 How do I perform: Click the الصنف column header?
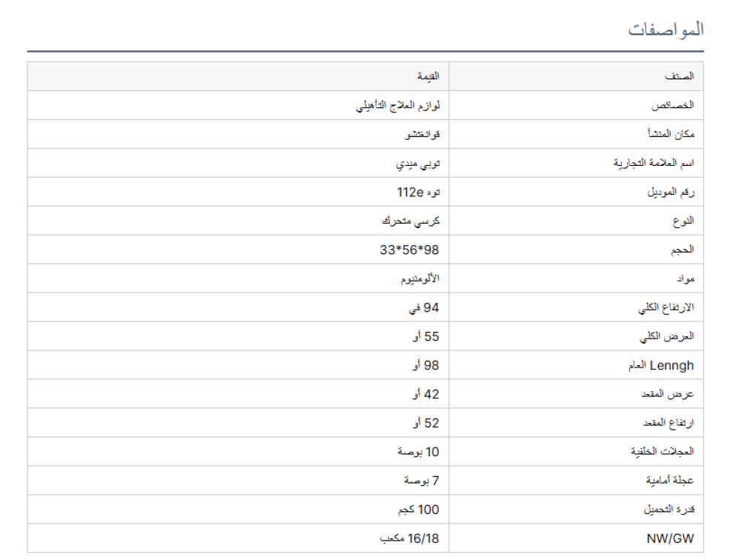[x=679, y=76]
